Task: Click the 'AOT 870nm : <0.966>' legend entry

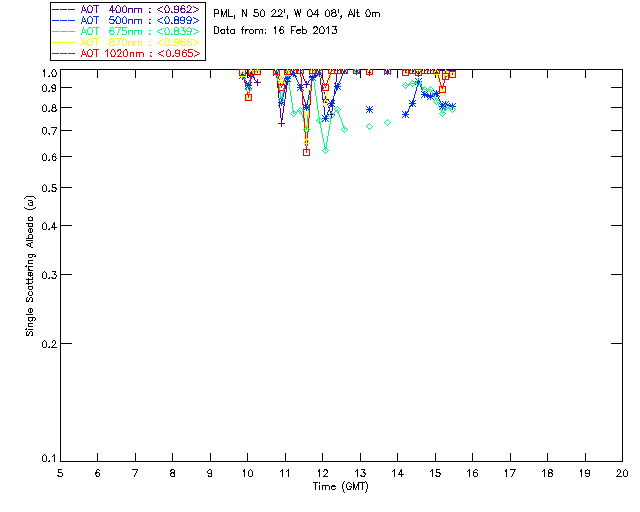Action: 126,42
